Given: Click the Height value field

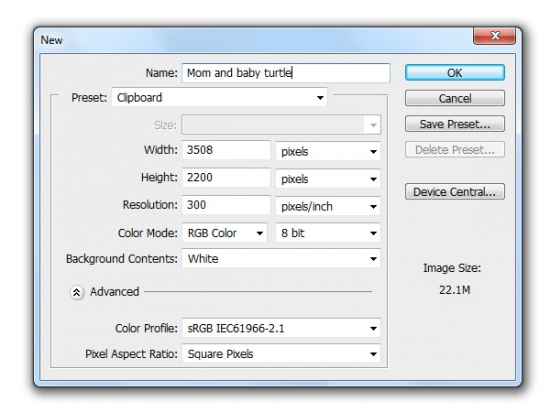Looking at the screenshot, I should (226, 177).
